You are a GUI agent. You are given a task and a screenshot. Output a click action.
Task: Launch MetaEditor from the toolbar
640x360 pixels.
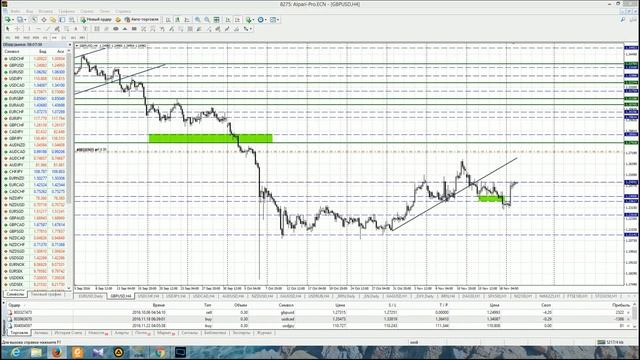(x=118, y=20)
